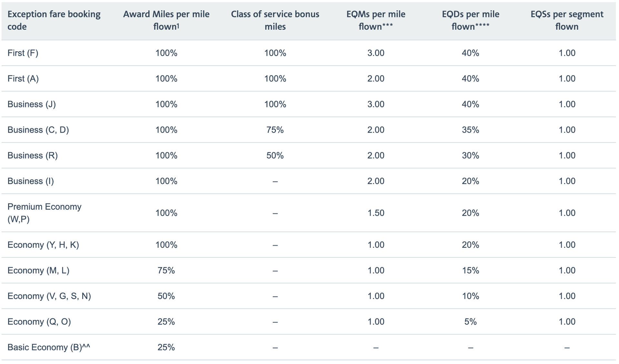Click the Exception fare booking code header
Image resolution: width=619 pixels, height=364 pixels.
click(x=54, y=20)
